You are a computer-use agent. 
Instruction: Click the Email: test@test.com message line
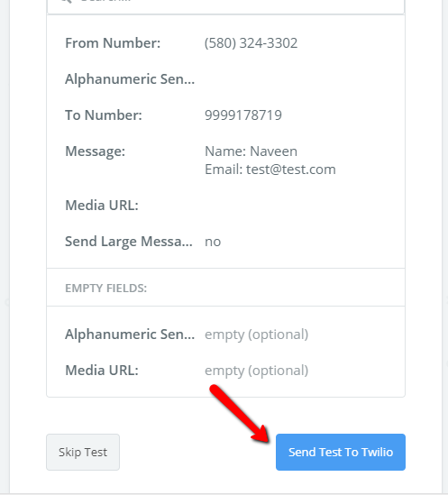(270, 170)
